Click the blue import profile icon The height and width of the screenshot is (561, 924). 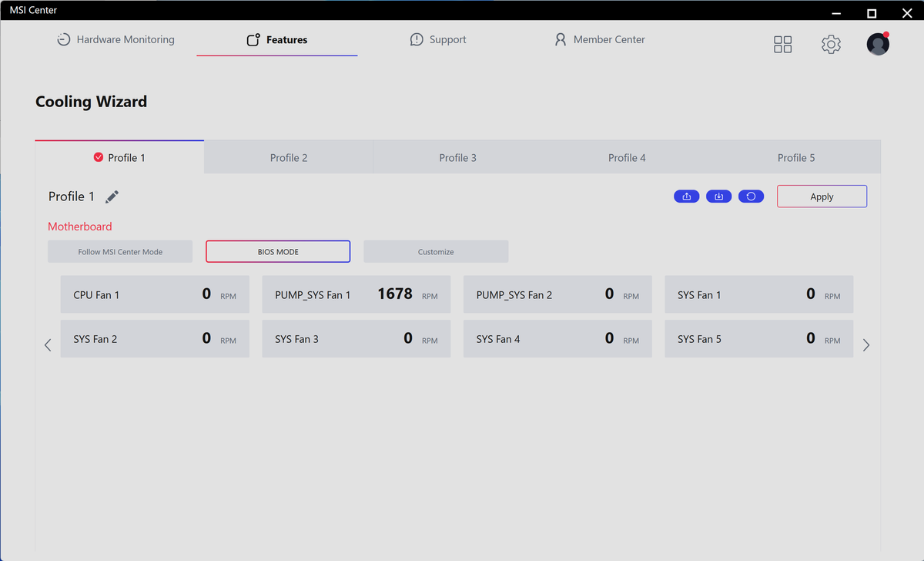click(x=718, y=197)
